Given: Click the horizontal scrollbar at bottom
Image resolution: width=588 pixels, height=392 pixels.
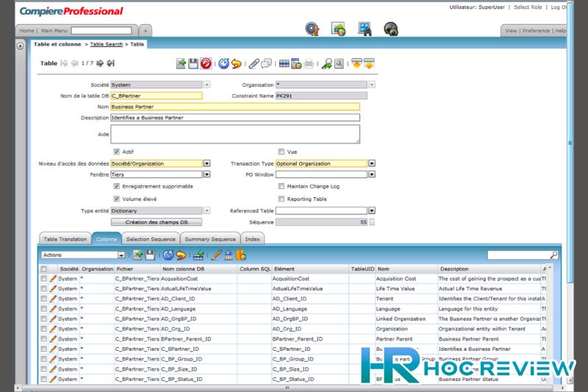Looking at the screenshot, I should click(287, 388).
